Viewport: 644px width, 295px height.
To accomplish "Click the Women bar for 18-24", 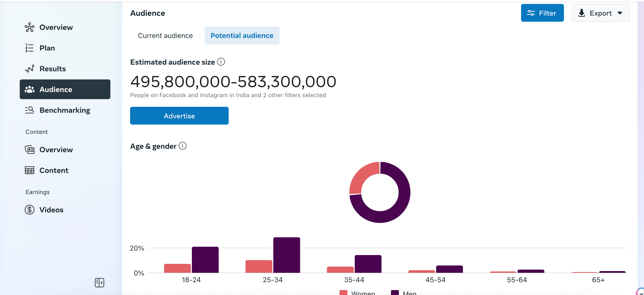I will pyautogui.click(x=177, y=268).
